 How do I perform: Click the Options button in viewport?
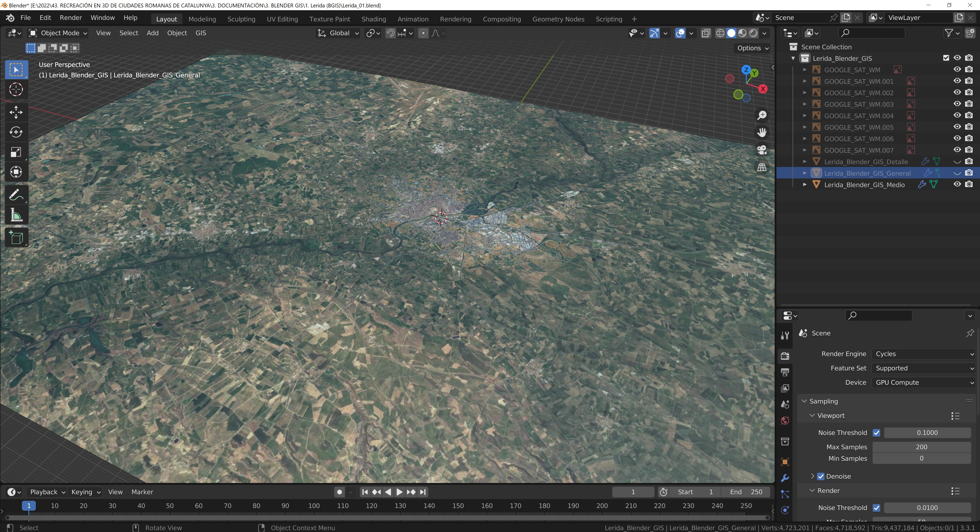(x=752, y=48)
